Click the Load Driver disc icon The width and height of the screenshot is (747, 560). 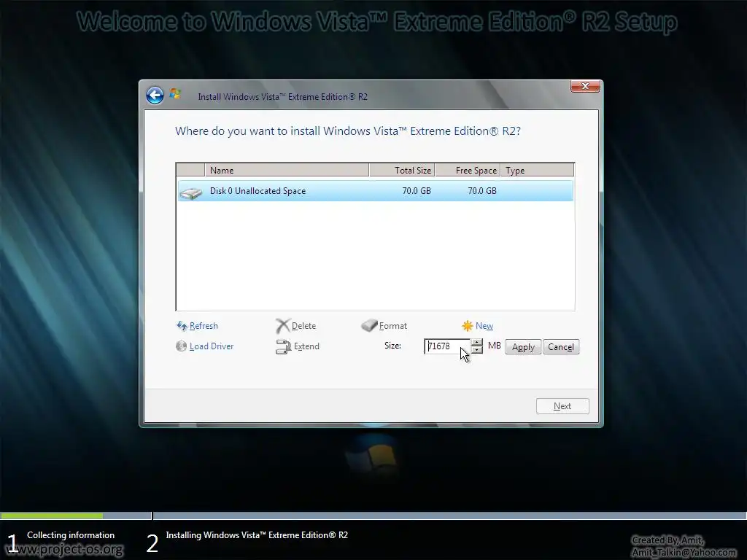pos(181,346)
